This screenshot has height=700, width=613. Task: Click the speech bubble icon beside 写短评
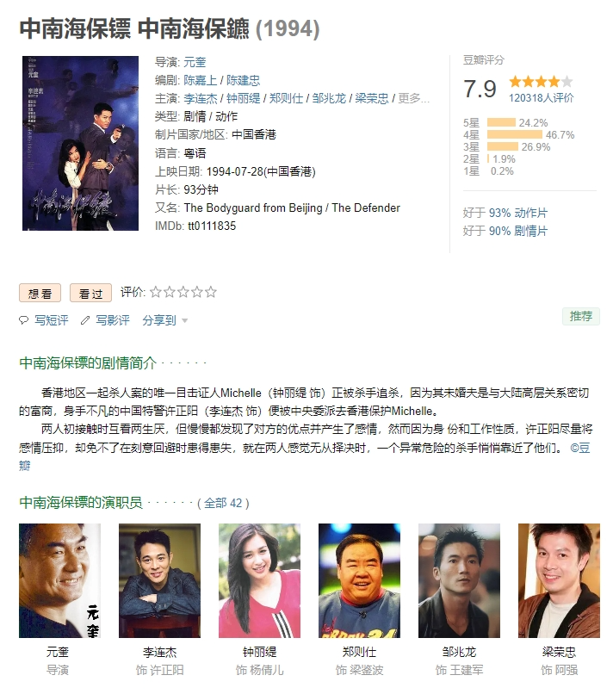coord(23,320)
